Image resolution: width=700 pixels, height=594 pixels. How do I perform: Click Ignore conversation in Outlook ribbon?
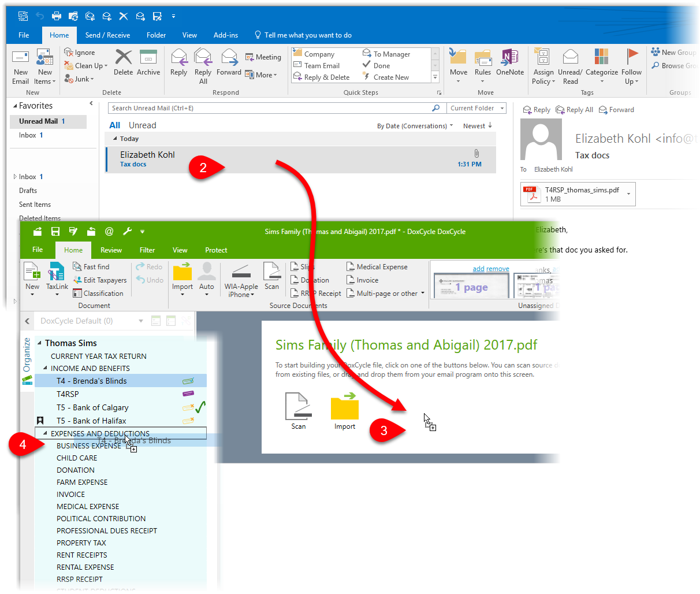click(80, 53)
